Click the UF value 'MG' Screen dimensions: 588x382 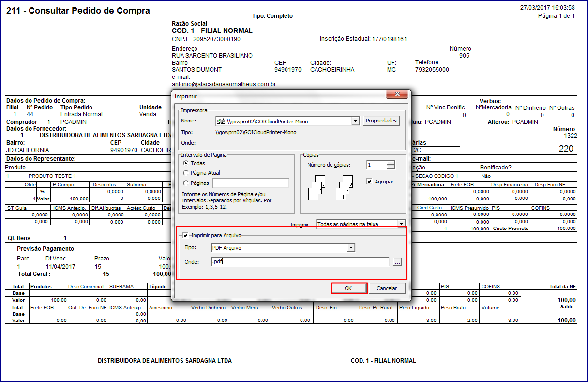coord(392,70)
